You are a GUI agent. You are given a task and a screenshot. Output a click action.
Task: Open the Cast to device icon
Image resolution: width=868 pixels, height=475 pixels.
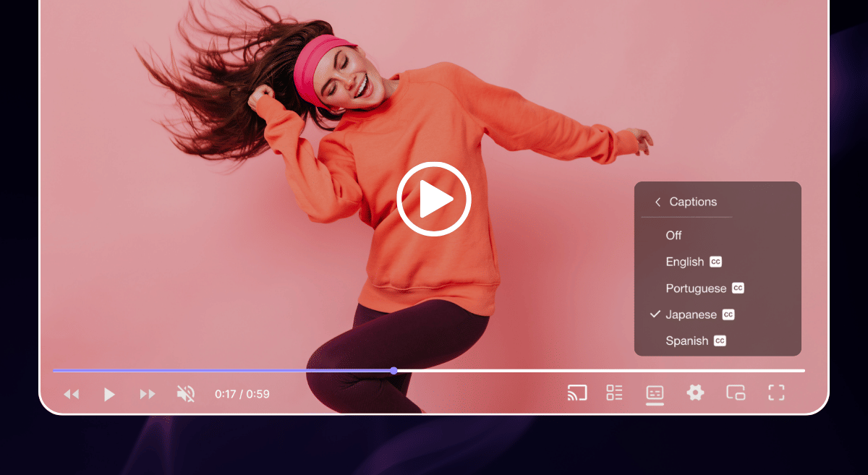coord(576,393)
